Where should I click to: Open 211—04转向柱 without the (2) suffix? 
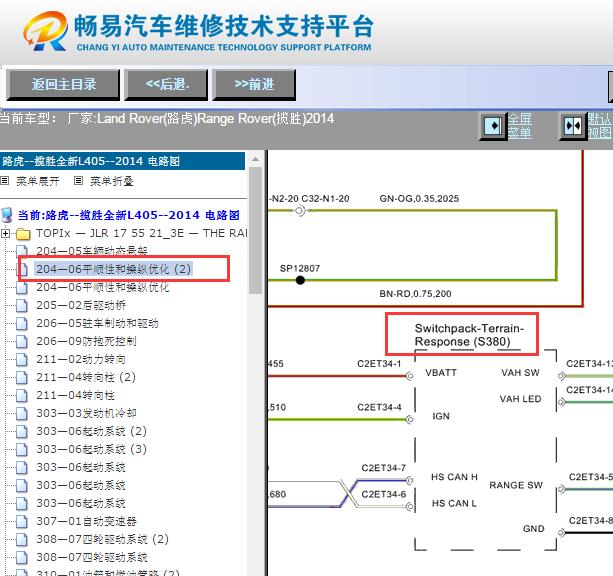(75, 395)
